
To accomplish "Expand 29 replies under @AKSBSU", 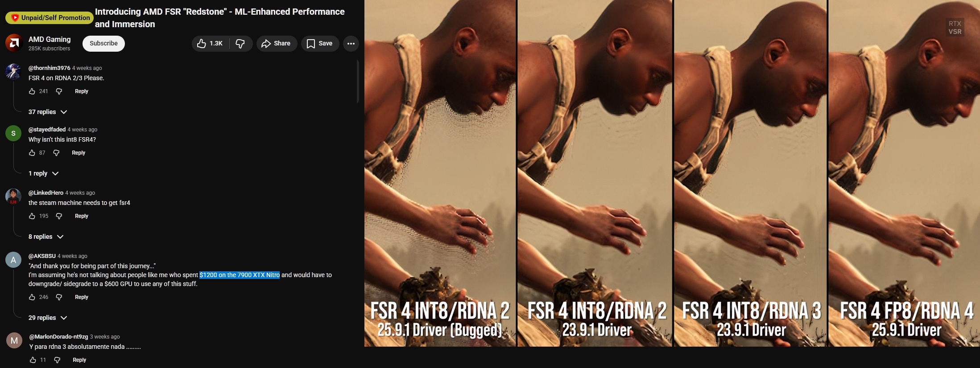I will click(48, 318).
